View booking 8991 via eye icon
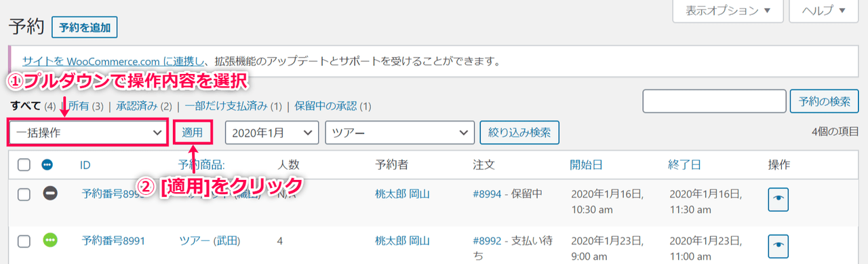Viewport: 868px width, 264px height. coord(779,245)
